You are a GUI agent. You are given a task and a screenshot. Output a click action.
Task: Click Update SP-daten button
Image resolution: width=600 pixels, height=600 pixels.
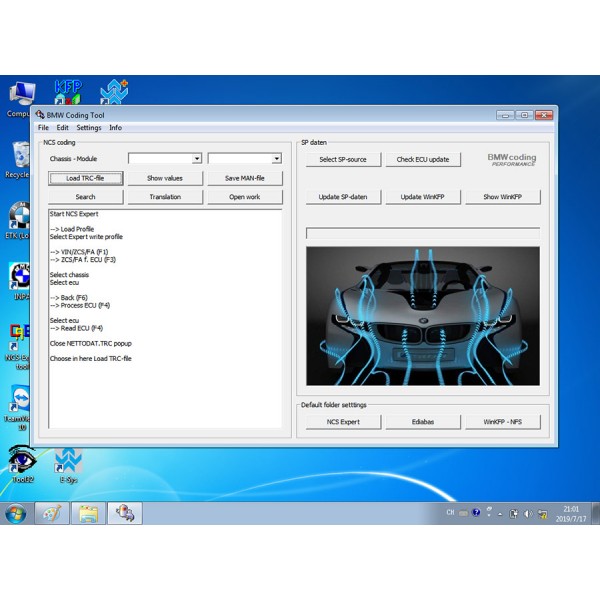coord(343,197)
